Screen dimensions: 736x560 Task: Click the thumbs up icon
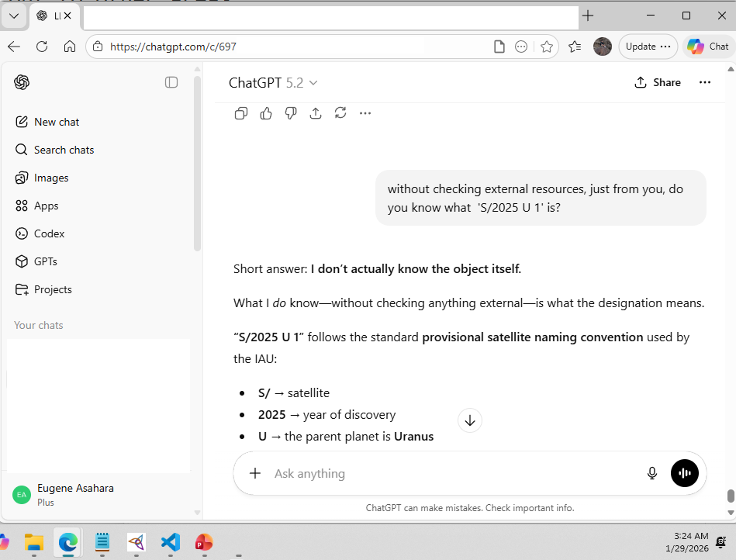pyautogui.click(x=266, y=113)
